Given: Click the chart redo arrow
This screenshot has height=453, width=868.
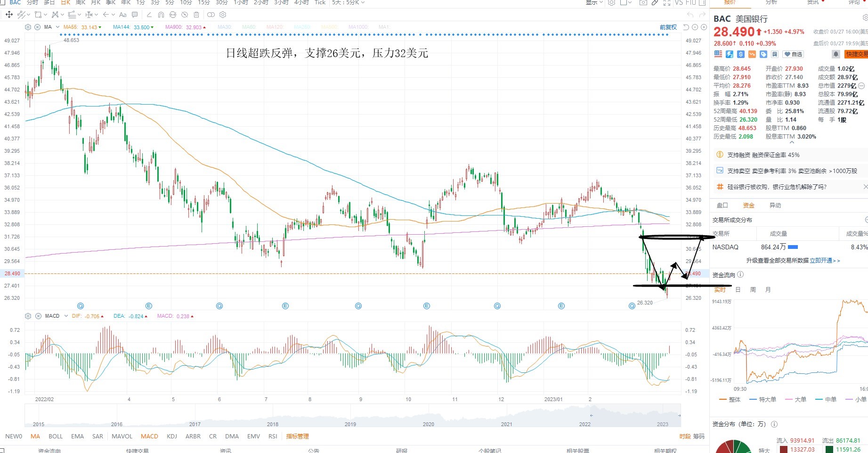Looking at the screenshot, I should click(x=702, y=15).
